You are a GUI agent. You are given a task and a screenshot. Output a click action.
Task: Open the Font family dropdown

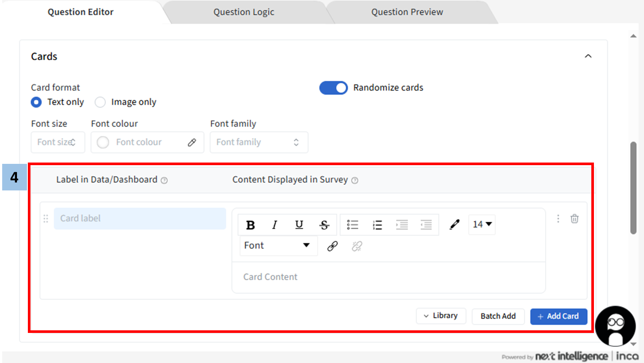[x=259, y=142]
